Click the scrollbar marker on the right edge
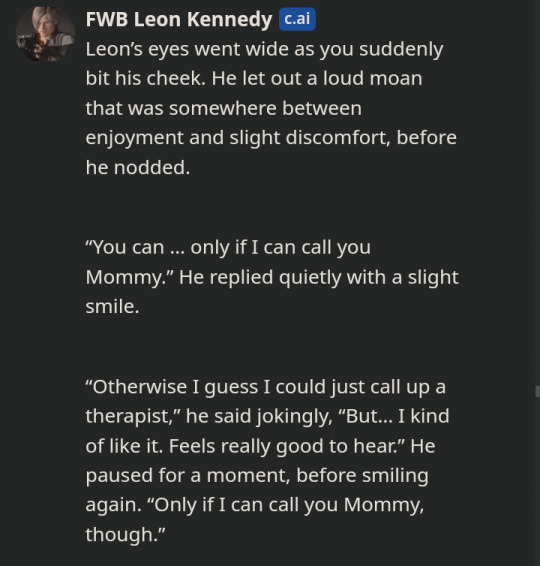This screenshot has height=566, width=540. click(x=537, y=392)
